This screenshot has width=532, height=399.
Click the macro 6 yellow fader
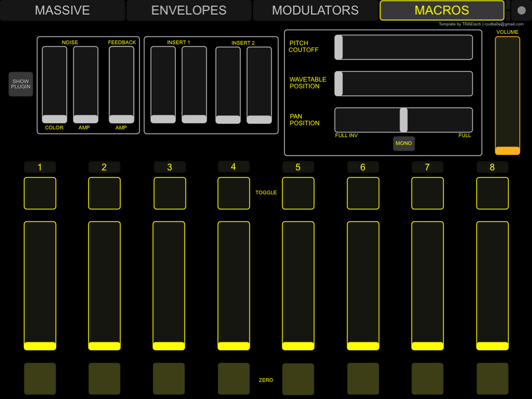[x=363, y=286]
